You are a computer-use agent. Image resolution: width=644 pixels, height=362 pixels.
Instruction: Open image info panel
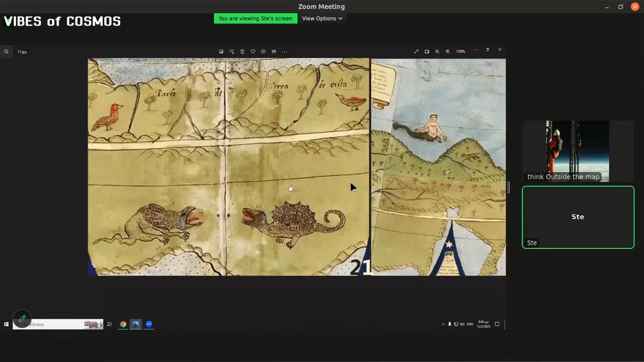263,51
